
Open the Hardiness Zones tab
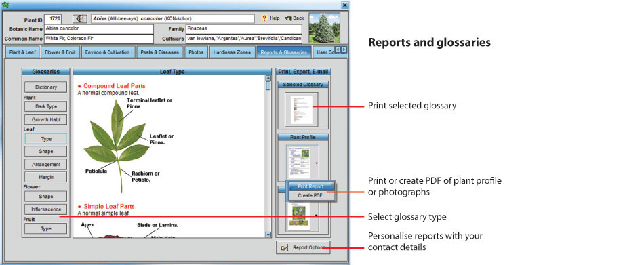coord(232,52)
